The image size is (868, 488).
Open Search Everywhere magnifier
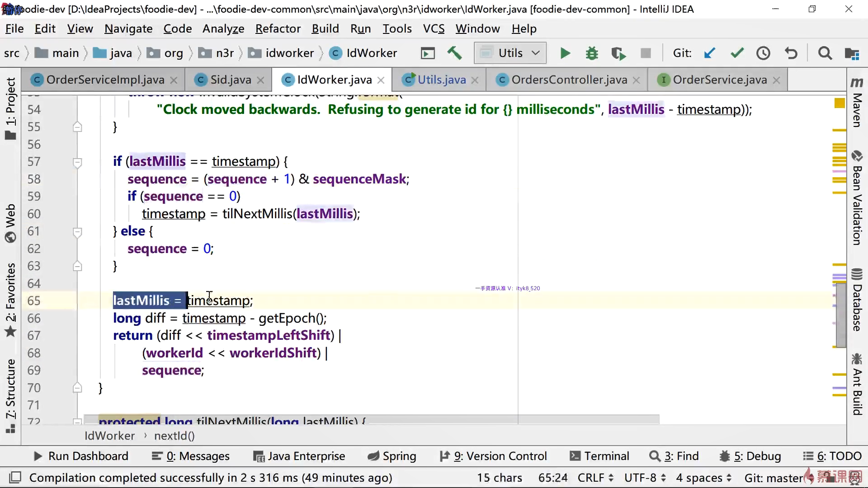pos(825,53)
